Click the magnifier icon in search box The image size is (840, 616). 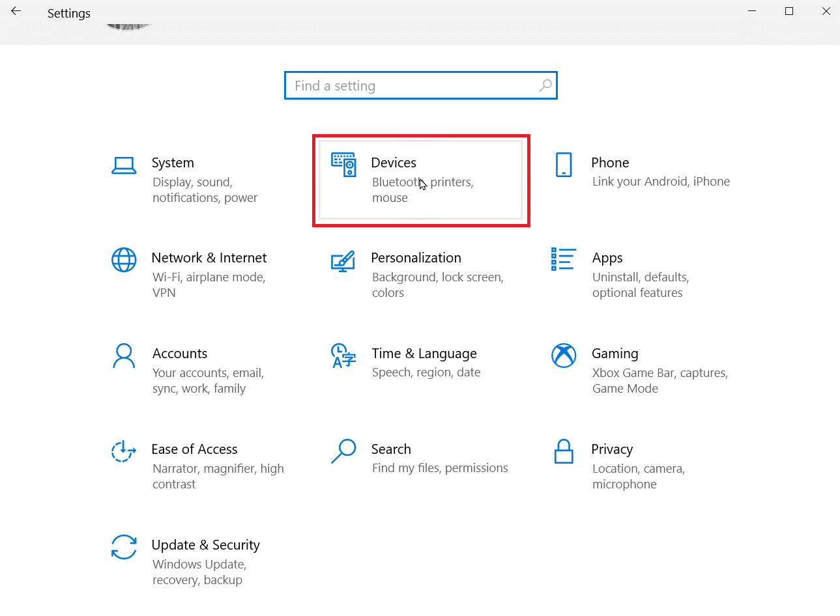tap(545, 85)
